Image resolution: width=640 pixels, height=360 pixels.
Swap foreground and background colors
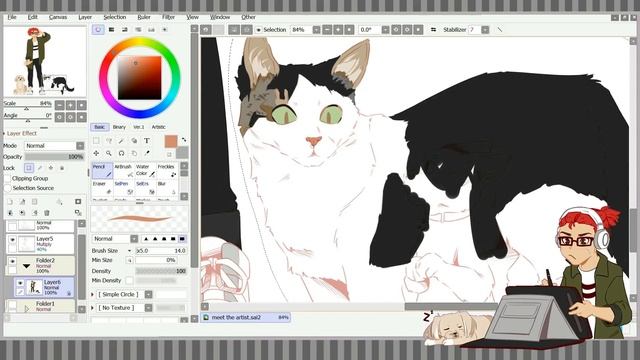184,140
